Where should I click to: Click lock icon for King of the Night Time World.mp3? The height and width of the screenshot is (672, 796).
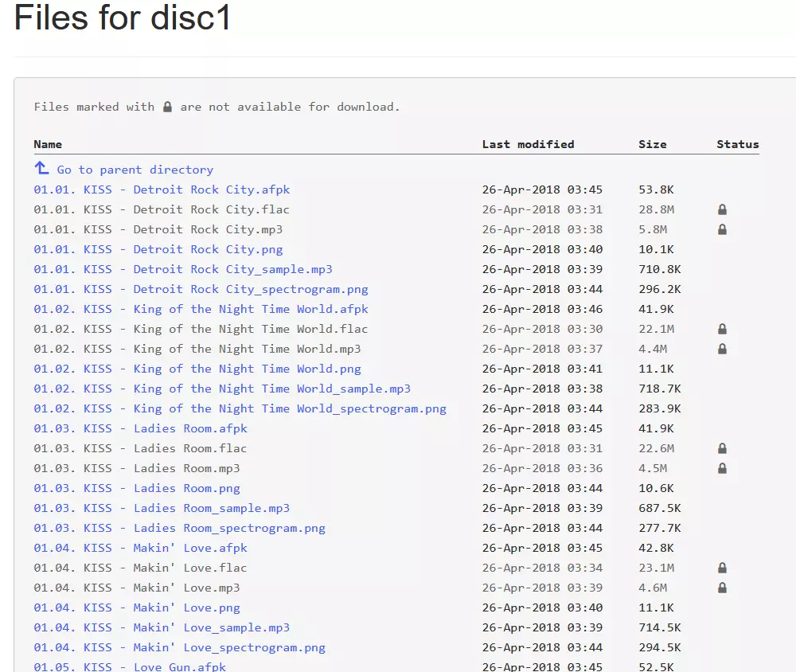tap(722, 349)
